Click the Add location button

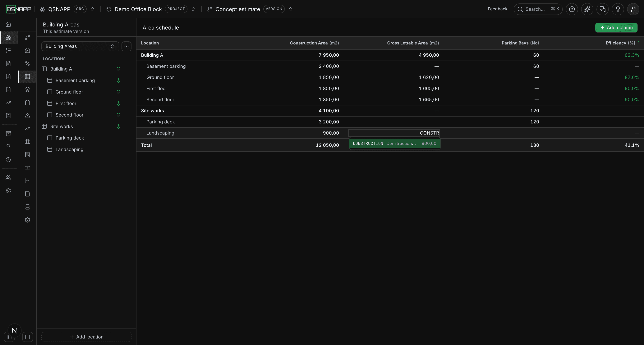pyautogui.click(x=86, y=337)
